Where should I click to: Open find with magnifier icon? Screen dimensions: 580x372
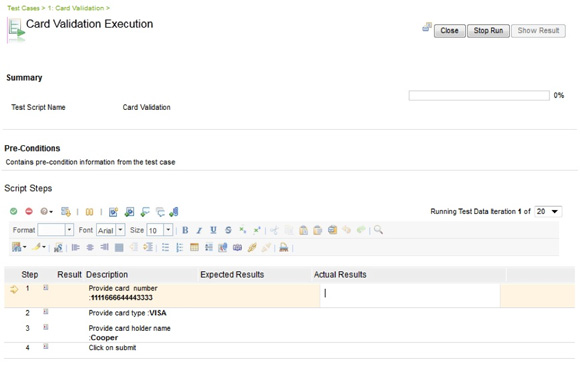pyautogui.click(x=378, y=230)
